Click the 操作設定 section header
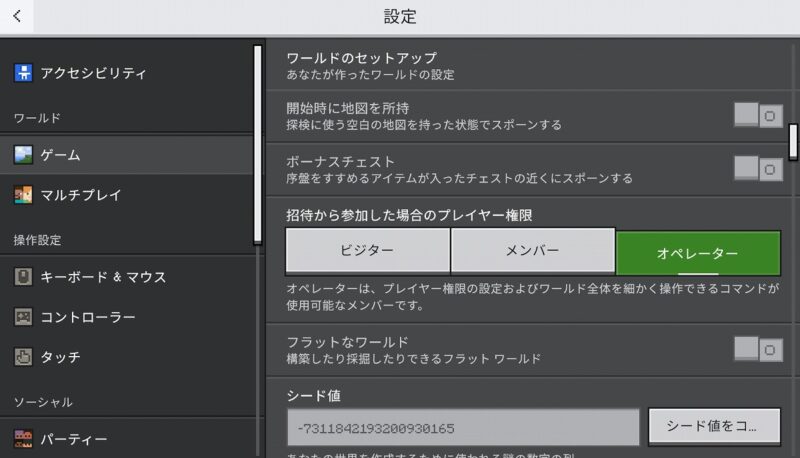800x458 pixels. 37,240
